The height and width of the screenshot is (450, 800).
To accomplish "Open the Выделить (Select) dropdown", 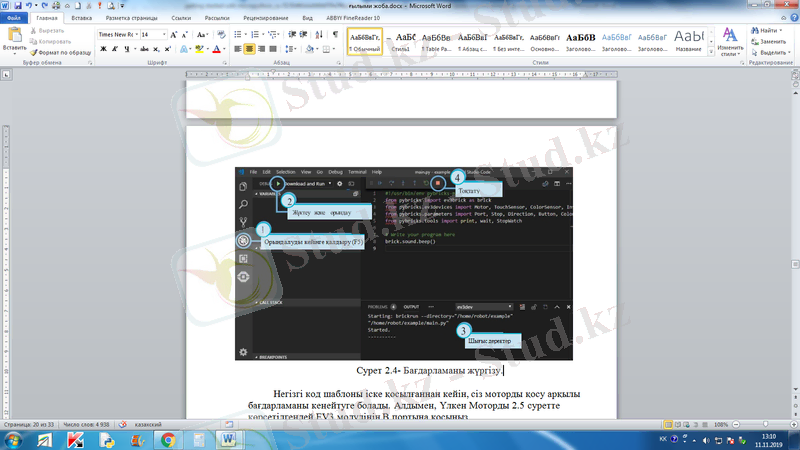I will (771, 53).
